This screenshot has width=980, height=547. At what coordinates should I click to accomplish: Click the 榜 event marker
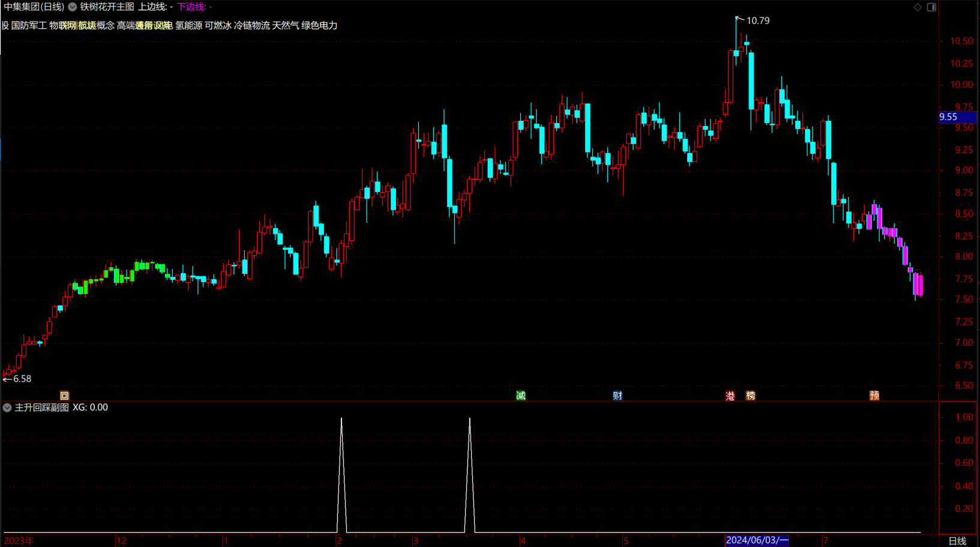click(751, 396)
